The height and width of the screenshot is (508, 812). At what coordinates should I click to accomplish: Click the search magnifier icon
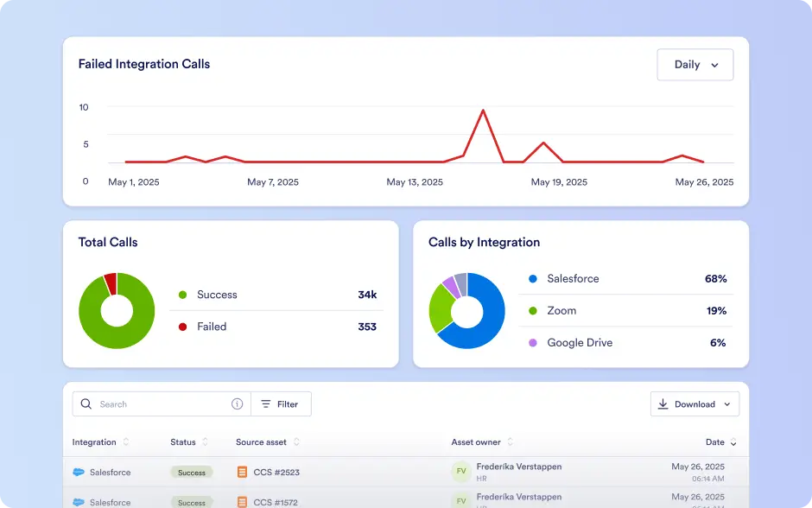point(86,404)
